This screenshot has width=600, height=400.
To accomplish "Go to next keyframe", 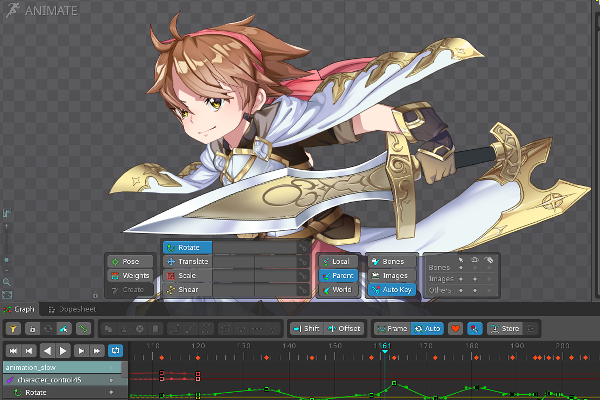I will click(81, 351).
